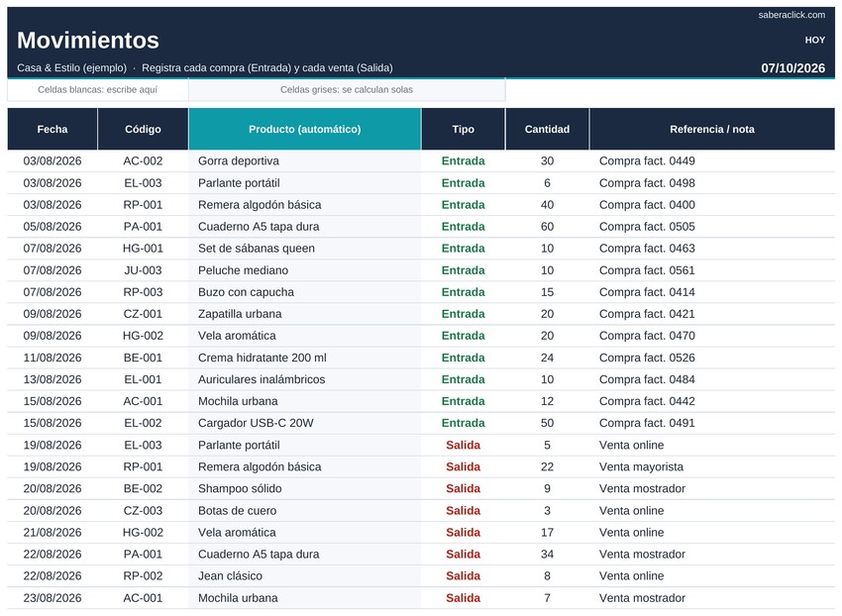Select quantity 12 for Mochila urbana entry

(x=547, y=401)
